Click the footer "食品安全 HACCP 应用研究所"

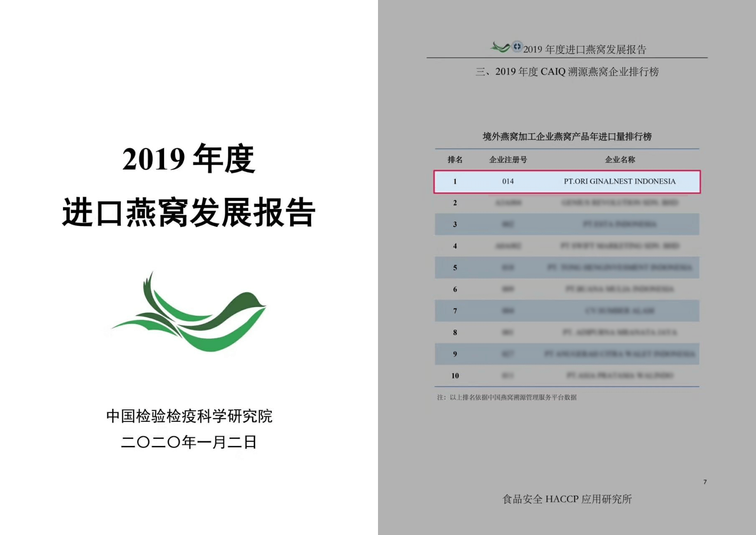tap(567, 499)
